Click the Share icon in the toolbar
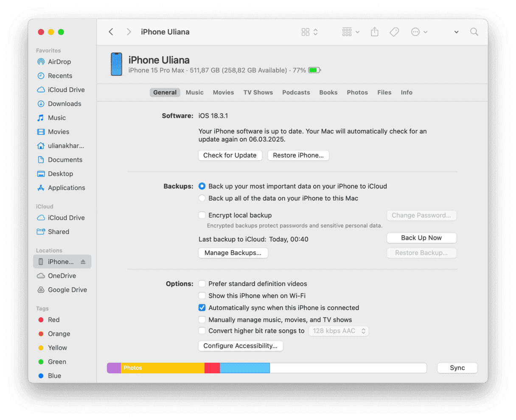The height and width of the screenshot is (420, 516). 375,31
